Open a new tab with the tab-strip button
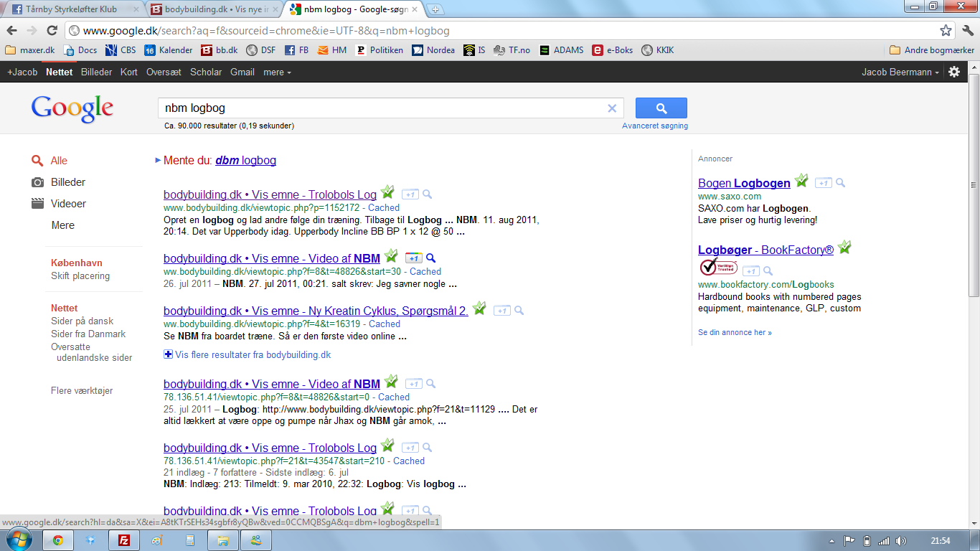980x551 pixels. [436, 10]
